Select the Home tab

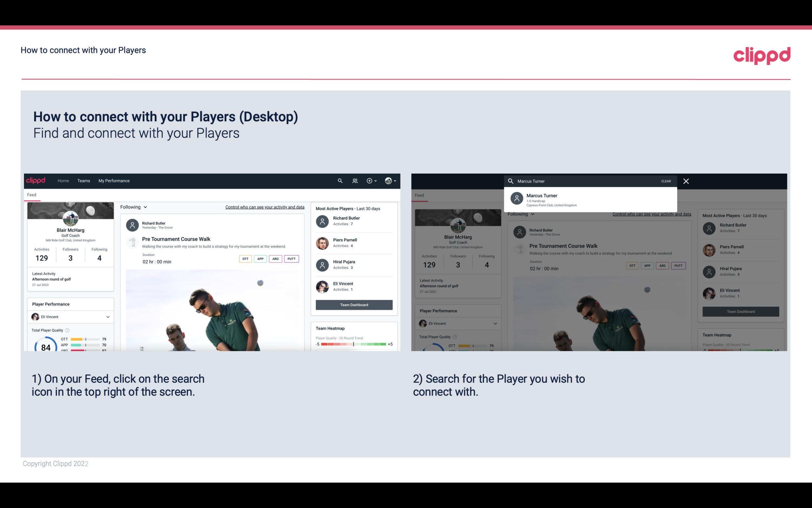click(x=63, y=181)
